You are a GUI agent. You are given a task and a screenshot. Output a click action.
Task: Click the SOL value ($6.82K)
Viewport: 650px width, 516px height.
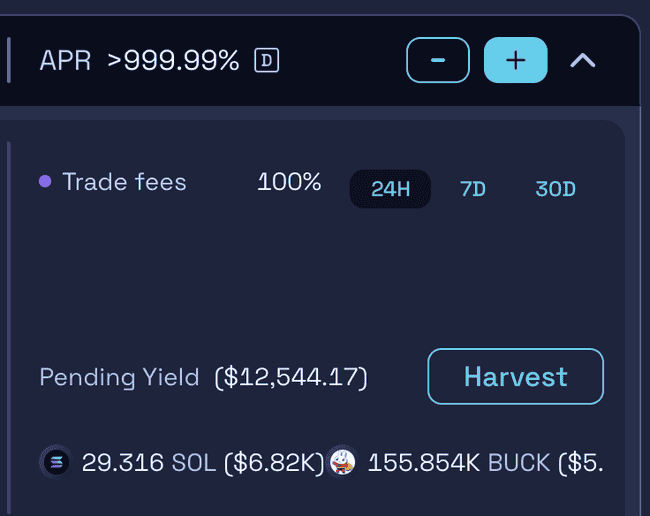click(274, 463)
